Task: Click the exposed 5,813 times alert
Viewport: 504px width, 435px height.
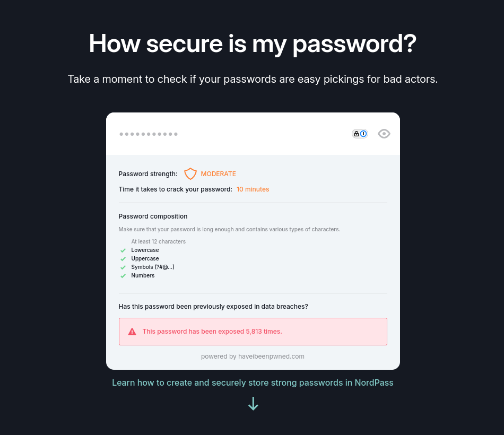Action: click(253, 332)
